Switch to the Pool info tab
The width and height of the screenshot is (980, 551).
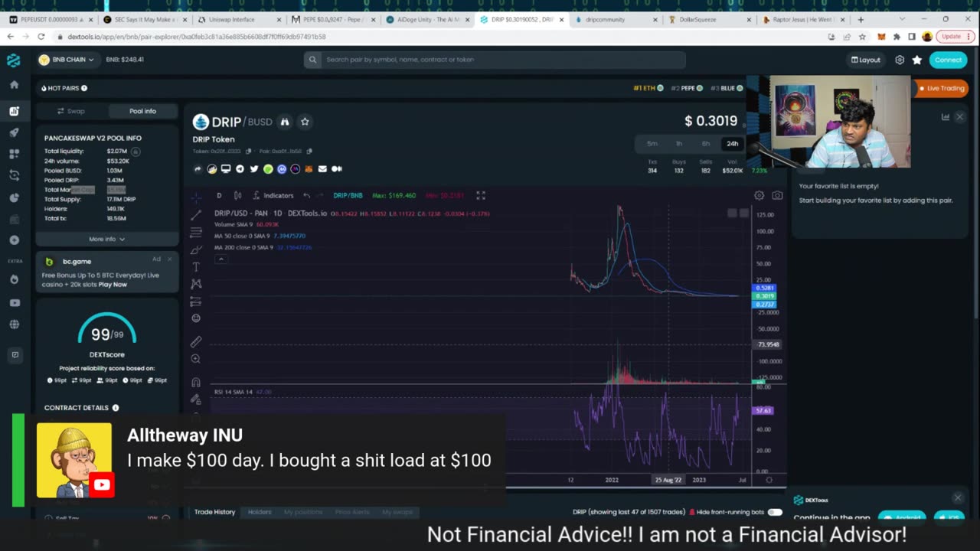(x=142, y=111)
